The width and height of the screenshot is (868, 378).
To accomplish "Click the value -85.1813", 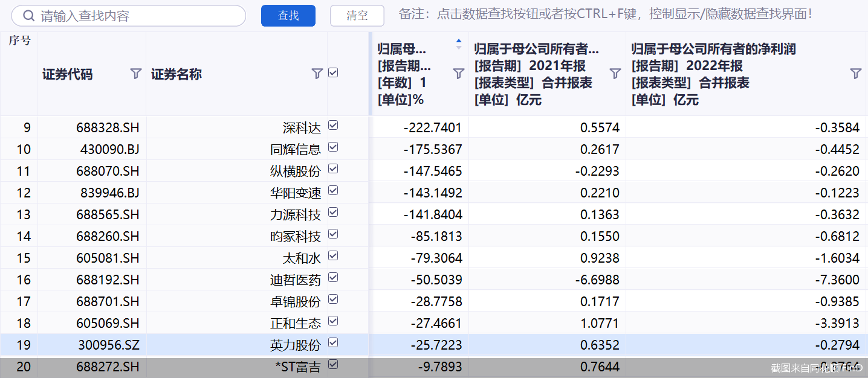I will (436, 236).
